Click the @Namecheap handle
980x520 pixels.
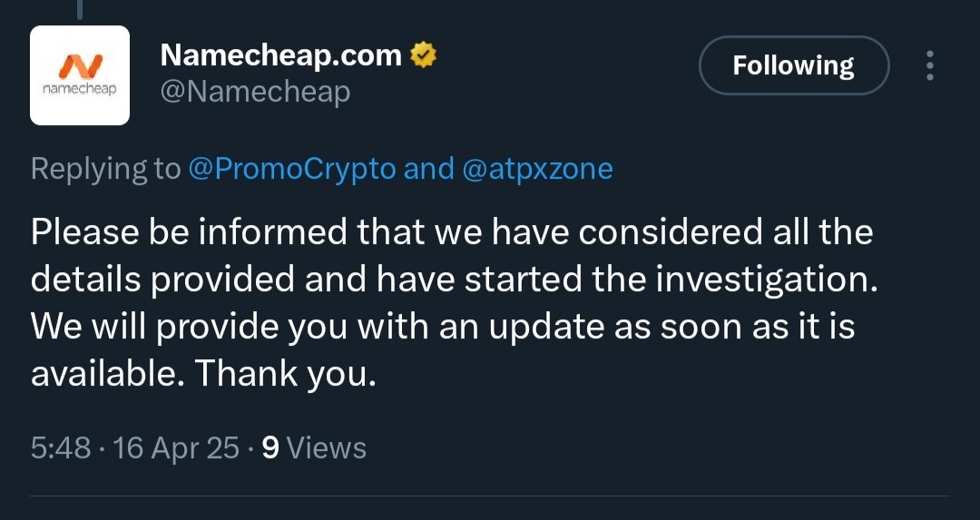click(255, 93)
